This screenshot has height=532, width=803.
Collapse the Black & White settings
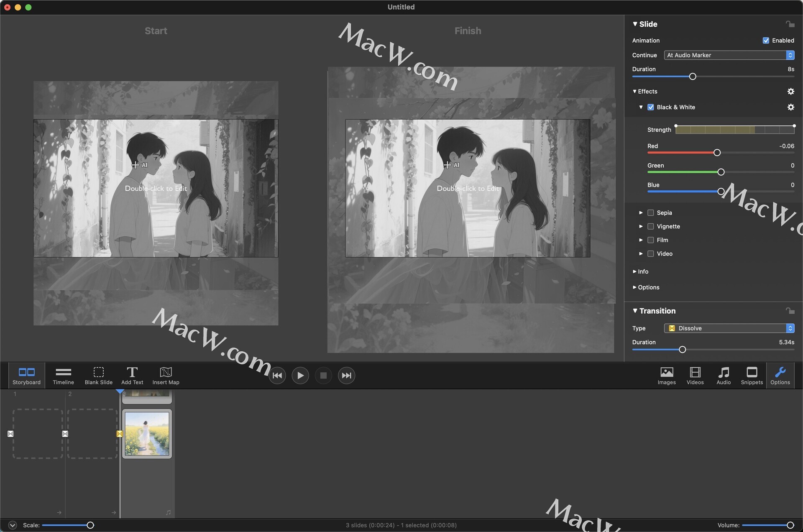641,107
